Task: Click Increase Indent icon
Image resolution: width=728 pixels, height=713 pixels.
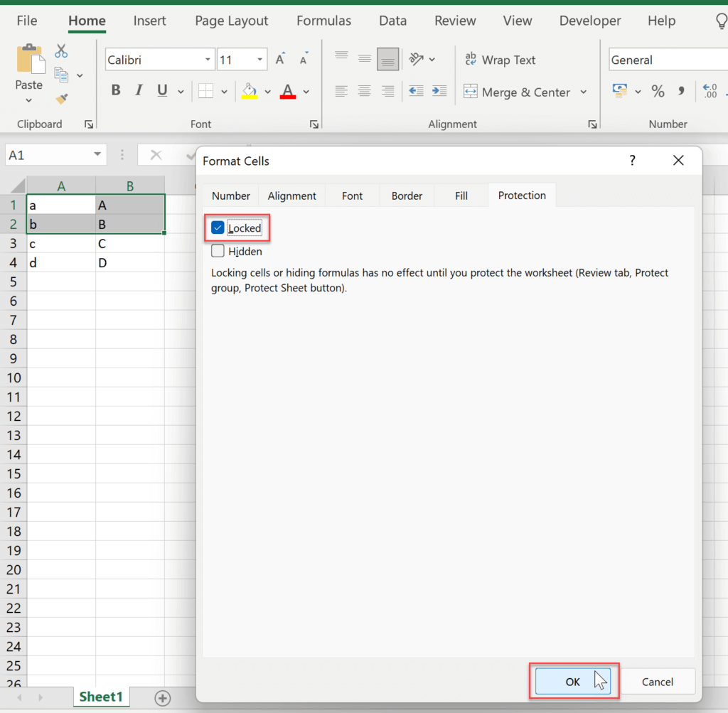Action: [x=439, y=91]
